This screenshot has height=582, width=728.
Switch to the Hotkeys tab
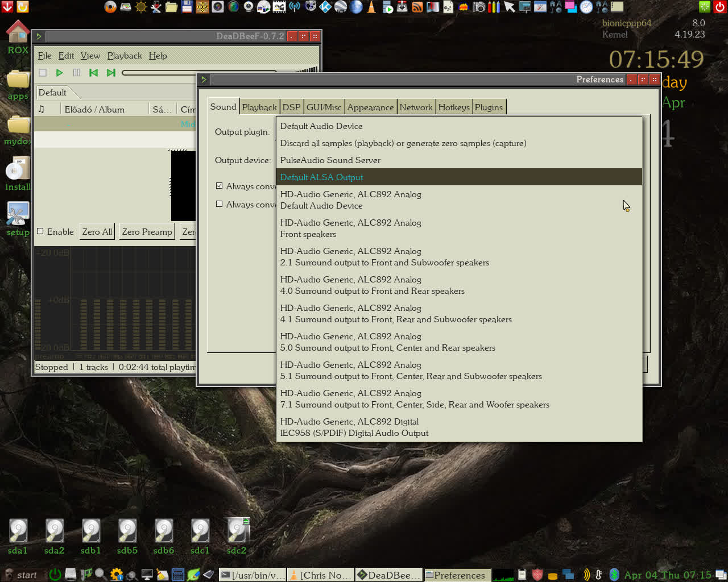pos(454,107)
